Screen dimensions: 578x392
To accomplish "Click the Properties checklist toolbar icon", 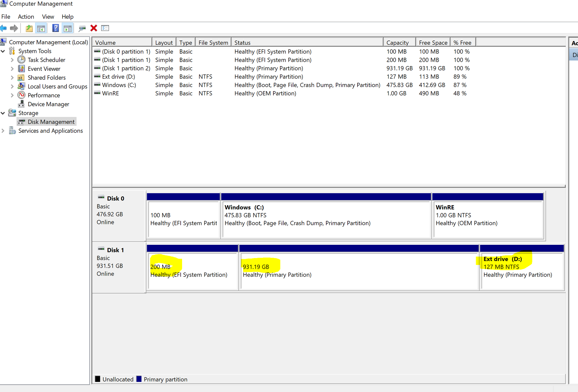I will pos(105,28).
